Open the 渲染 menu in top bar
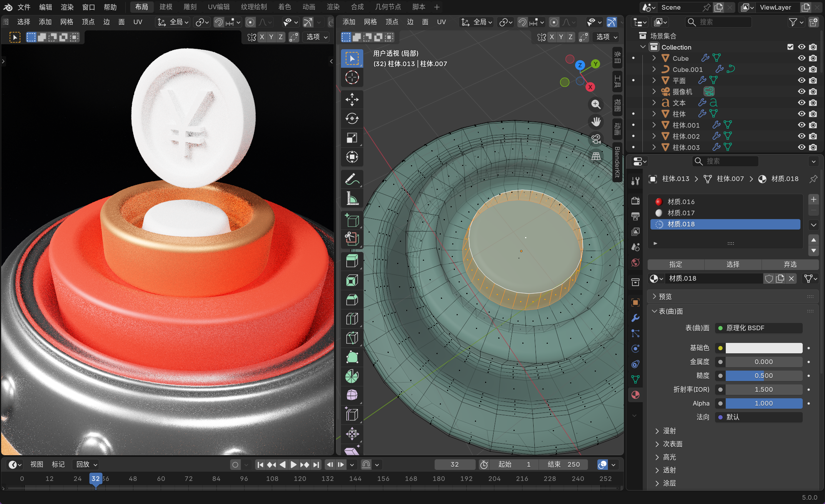 click(67, 7)
